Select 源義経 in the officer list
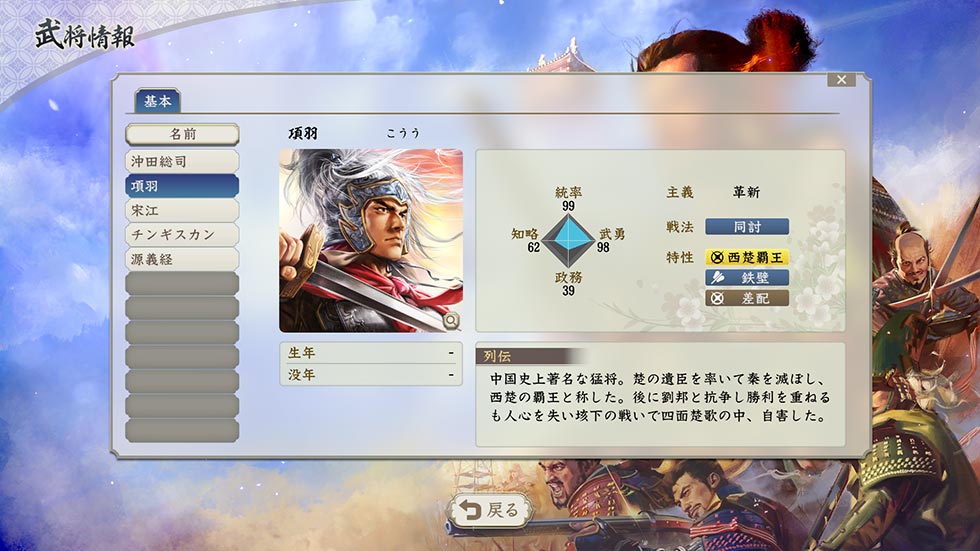The image size is (980, 551). coord(182,259)
